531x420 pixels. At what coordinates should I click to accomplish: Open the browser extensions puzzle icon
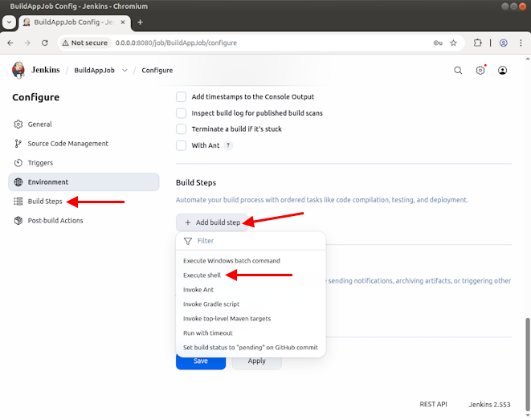tap(478, 43)
